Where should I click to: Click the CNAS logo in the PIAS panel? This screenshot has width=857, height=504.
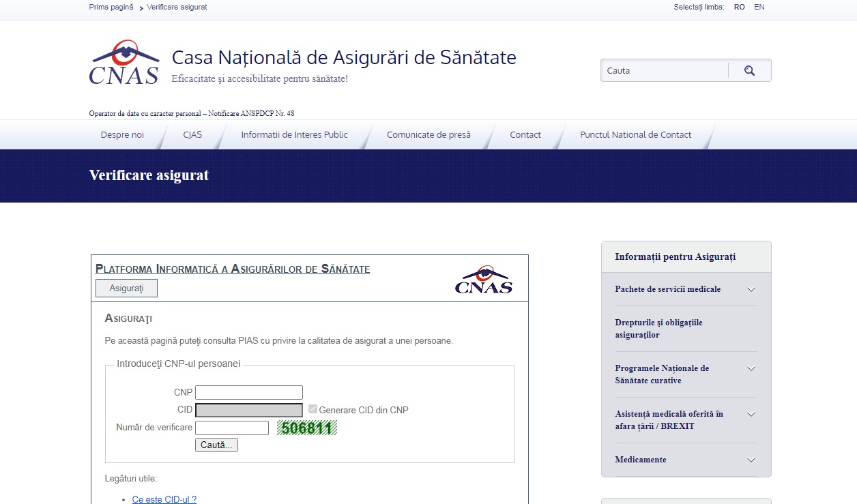(483, 280)
